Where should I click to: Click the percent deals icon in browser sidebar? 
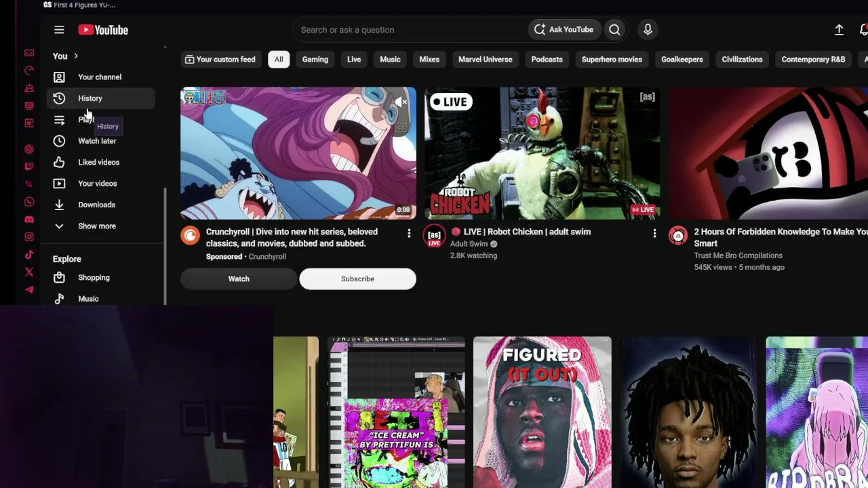[x=29, y=184]
